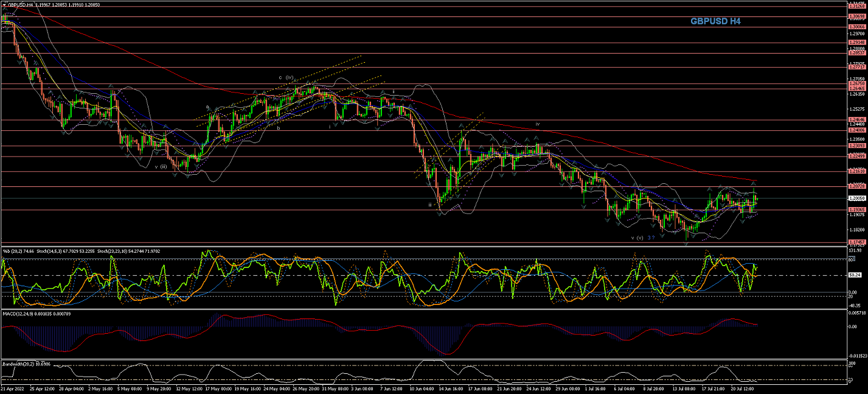Image resolution: width=868 pixels, height=394 pixels.
Task: Click the blue GBPUSD H4 title label
Action: pos(715,21)
